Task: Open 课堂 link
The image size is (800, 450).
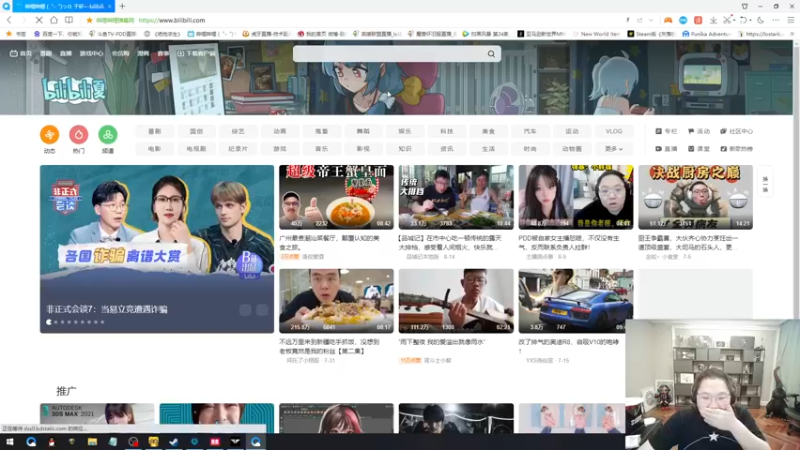Action: 699,148
